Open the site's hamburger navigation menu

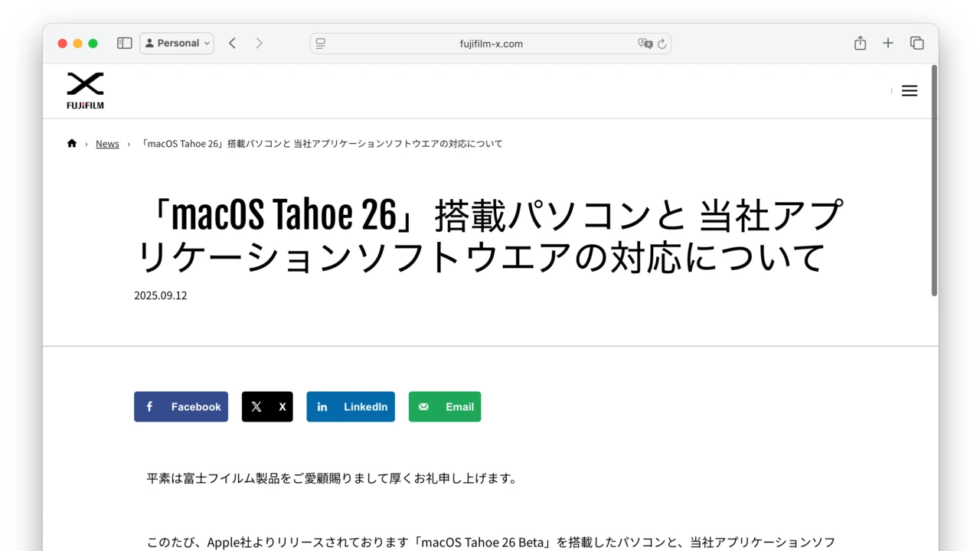[x=909, y=90]
